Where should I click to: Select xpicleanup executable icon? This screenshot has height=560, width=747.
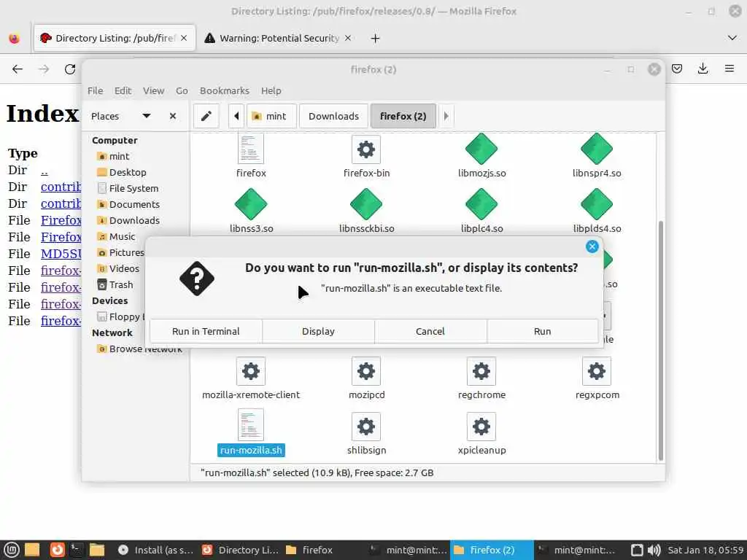481,426
